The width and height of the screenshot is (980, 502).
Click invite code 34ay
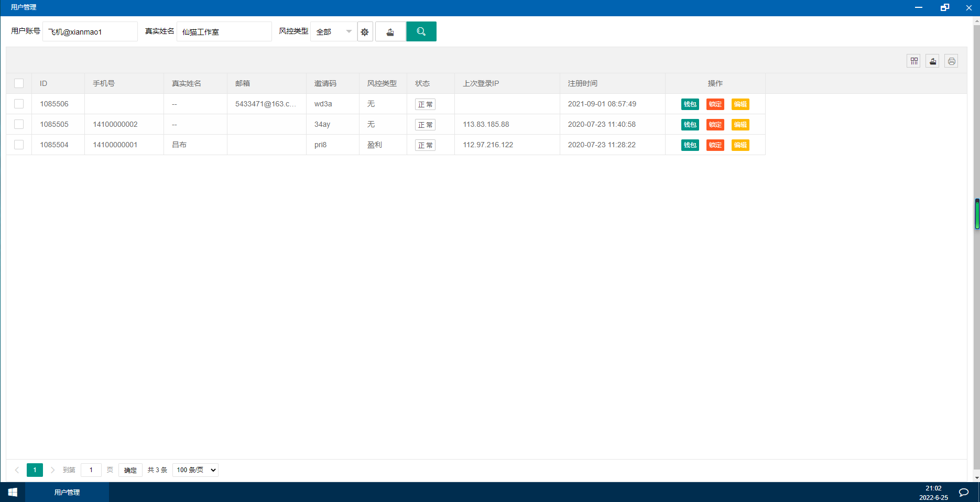(x=322, y=124)
